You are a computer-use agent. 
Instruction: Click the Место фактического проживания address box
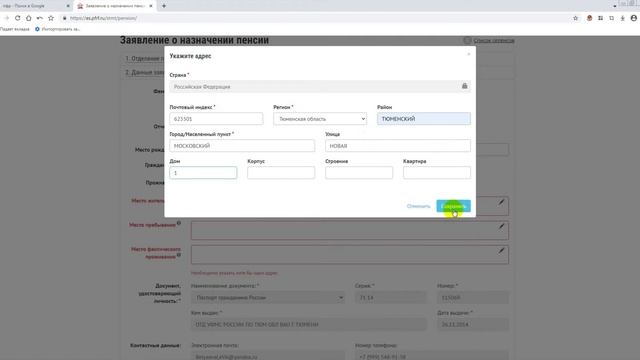coord(350,255)
